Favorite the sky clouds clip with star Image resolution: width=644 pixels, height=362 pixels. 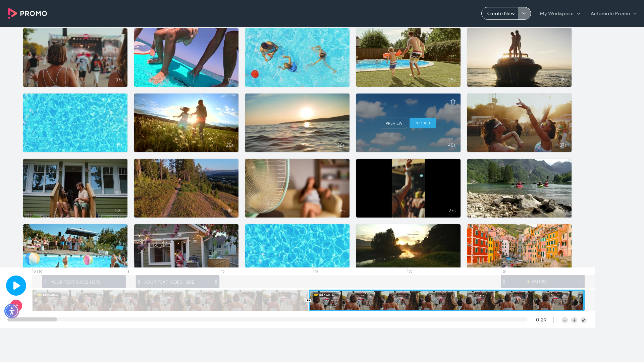[x=453, y=101]
